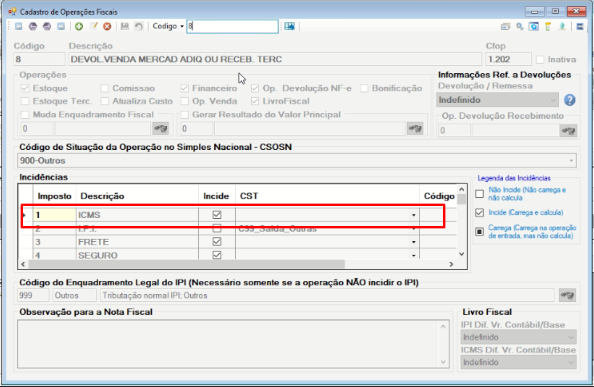594x387 pixels.
Task: Enable Gerar Resultado do Valor Principal checkbox
Action: (x=184, y=114)
